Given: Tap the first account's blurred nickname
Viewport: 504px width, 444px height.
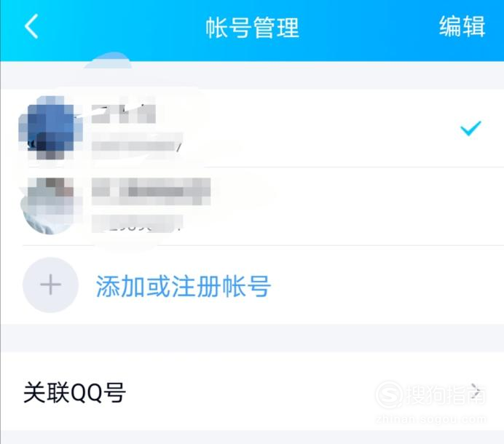Looking at the screenshot, I should (123, 114).
